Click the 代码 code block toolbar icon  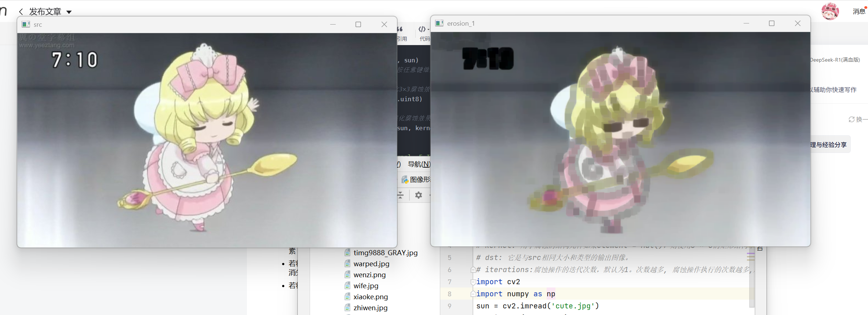[x=424, y=33]
